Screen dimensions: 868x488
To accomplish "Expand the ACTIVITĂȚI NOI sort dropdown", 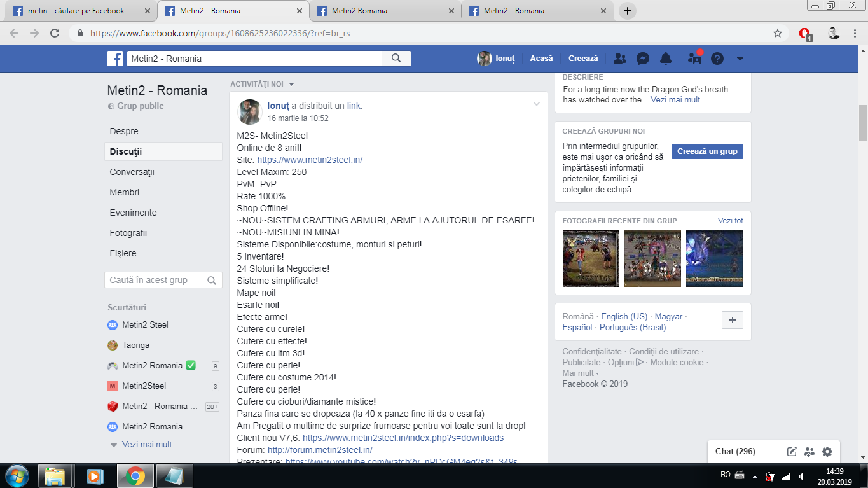I will click(x=262, y=84).
